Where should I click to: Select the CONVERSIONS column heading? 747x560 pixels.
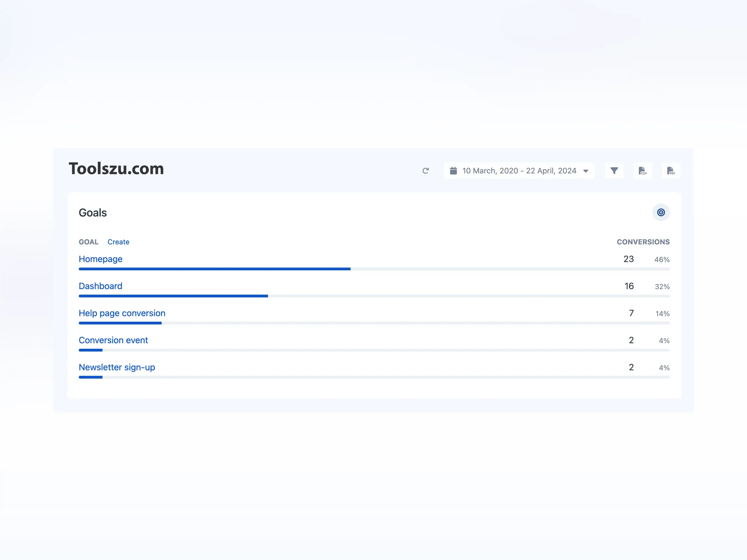click(643, 242)
